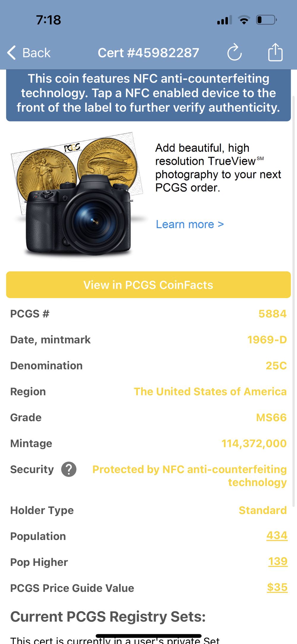Open $35 Price Guide Value link
The width and height of the screenshot is (297, 644).
[277, 587]
